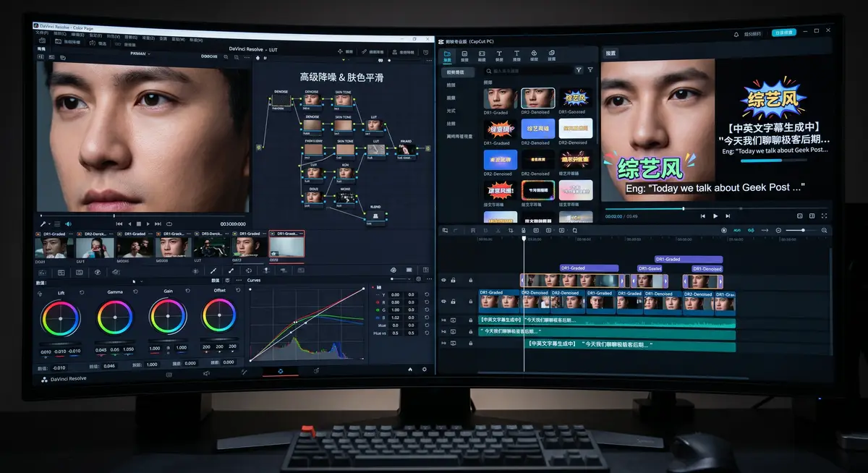Switch to the highlighted Color page tab
The image size is (868, 473).
click(281, 370)
